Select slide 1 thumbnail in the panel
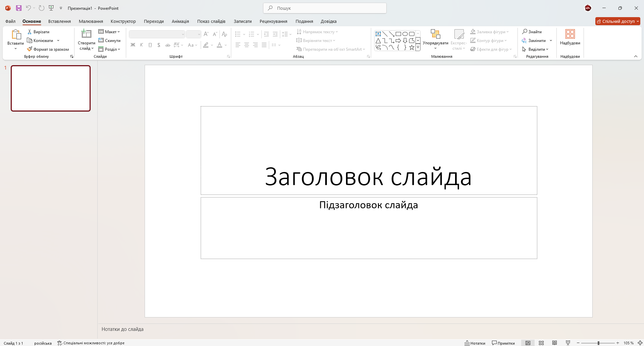 coord(51,88)
